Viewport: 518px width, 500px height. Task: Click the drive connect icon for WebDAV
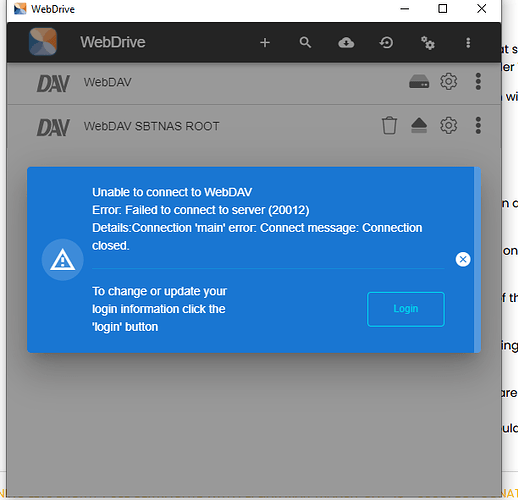419,82
